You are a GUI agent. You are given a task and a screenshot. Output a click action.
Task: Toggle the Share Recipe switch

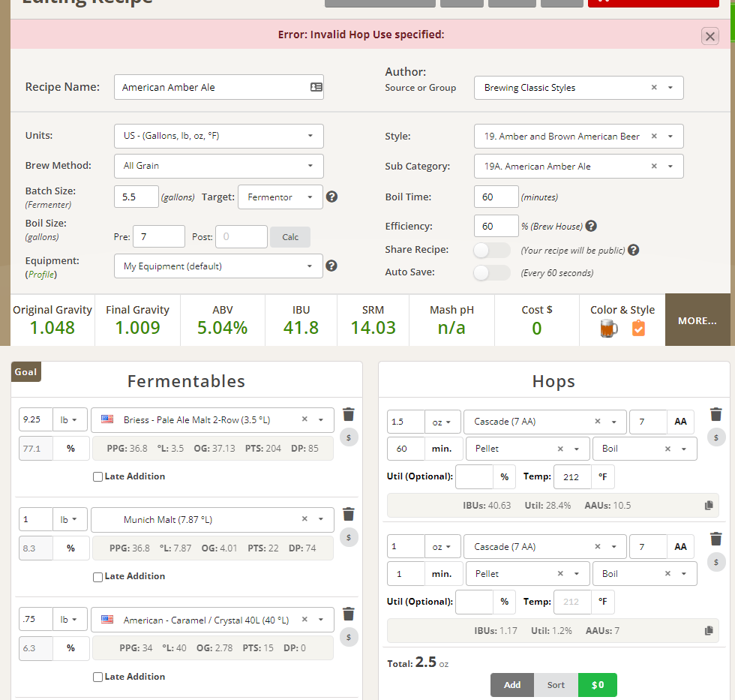(492, 250)
